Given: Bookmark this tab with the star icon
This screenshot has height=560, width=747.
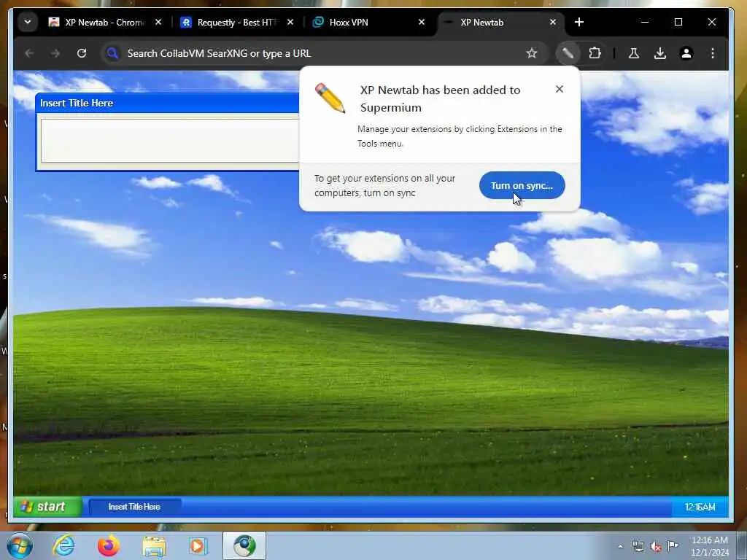Looking at the screenshot, I should tap(532, 53).
